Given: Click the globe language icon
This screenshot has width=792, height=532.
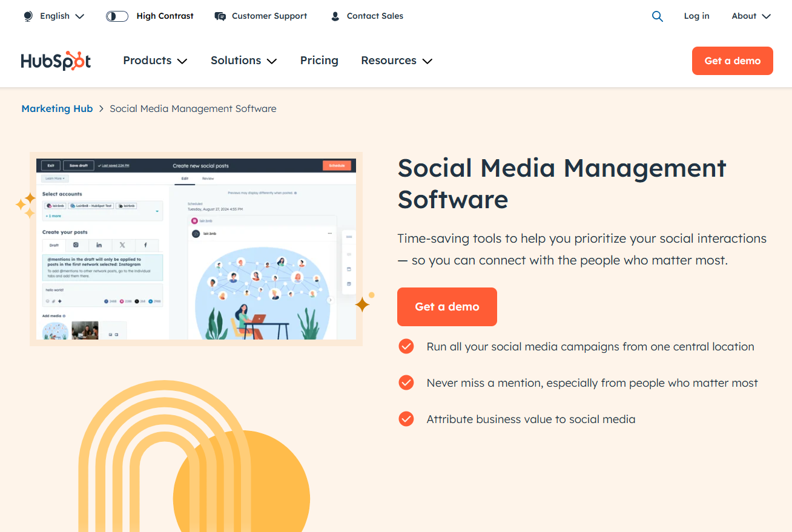Looking at the screenshot, I should coord(28,16).
